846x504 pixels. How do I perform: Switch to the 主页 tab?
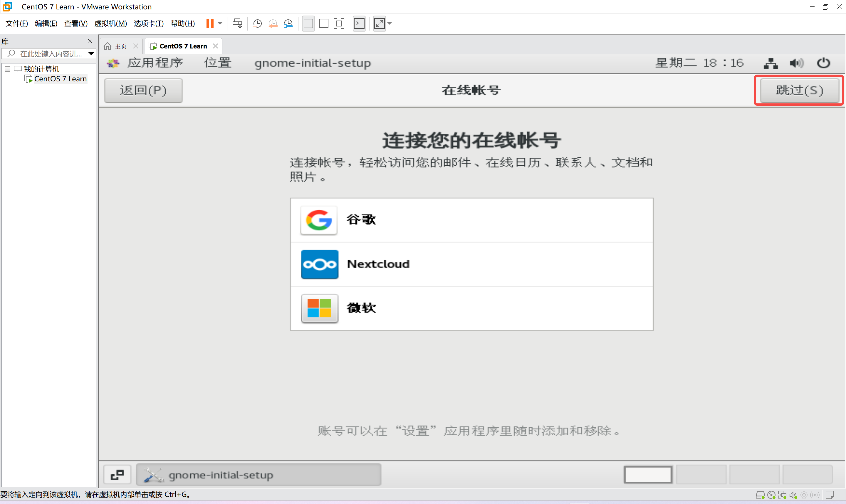click(120, 46)
